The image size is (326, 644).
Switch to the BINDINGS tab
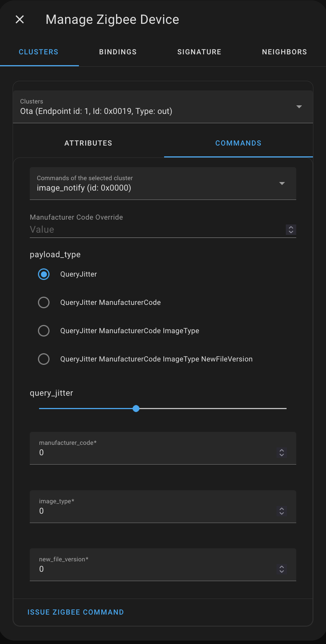pos(118,52)
